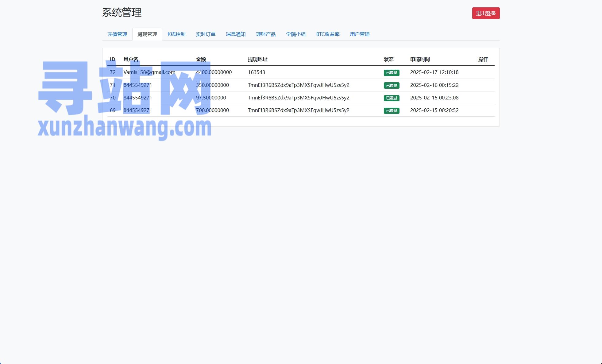Click the TmnEf3R6 address in row 71
This screenshot has height=364, width=602.
coord(299,85)
